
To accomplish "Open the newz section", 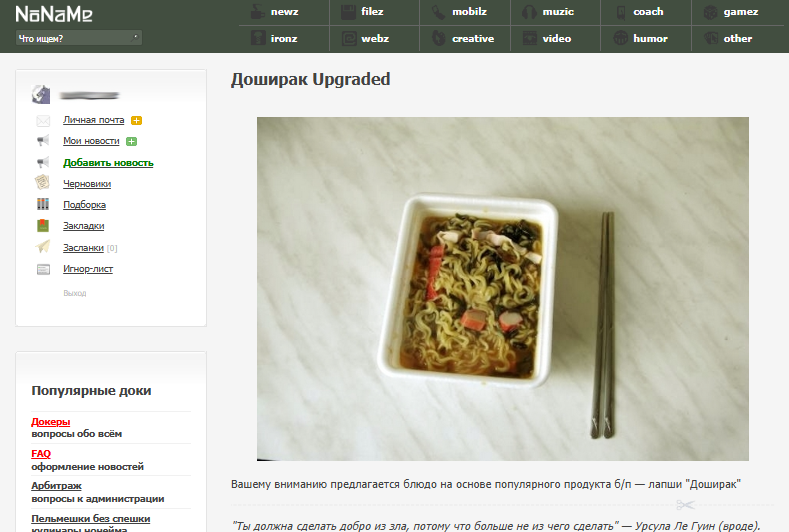I will pyautogui.click(x=284, y=12).
